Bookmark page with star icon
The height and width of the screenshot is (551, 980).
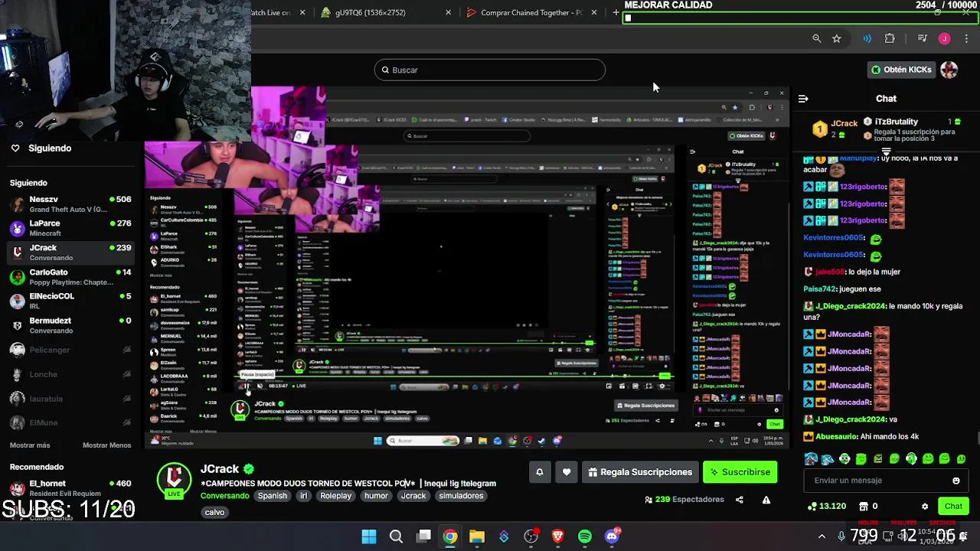pos(836,38)
